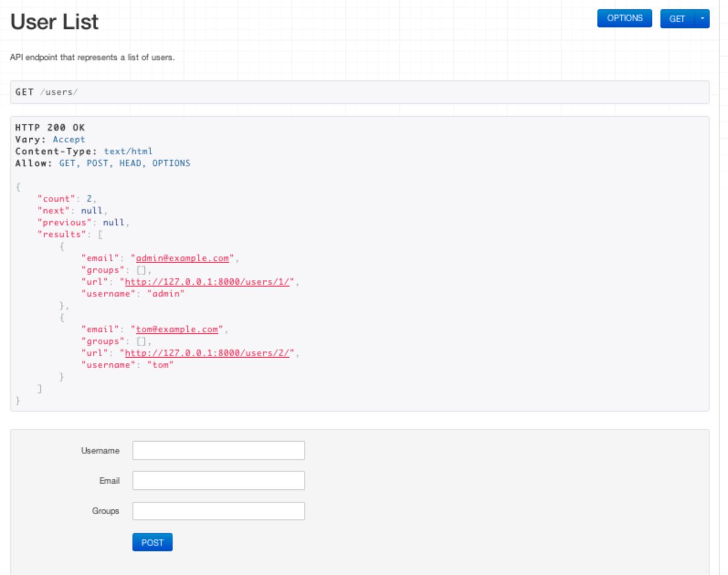Focus the Username input field
This screenshot has height=575, width=728.
pyautogui.click(x=218, y=450)
